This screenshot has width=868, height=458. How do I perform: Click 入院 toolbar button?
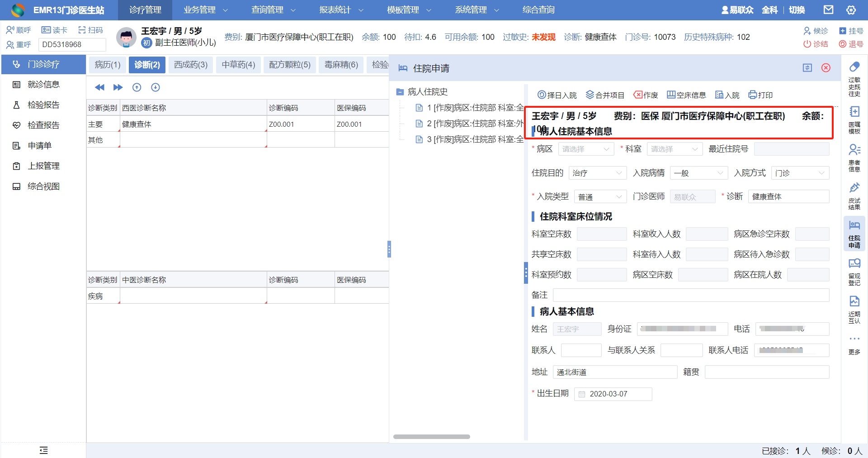(x=727, y=95)
